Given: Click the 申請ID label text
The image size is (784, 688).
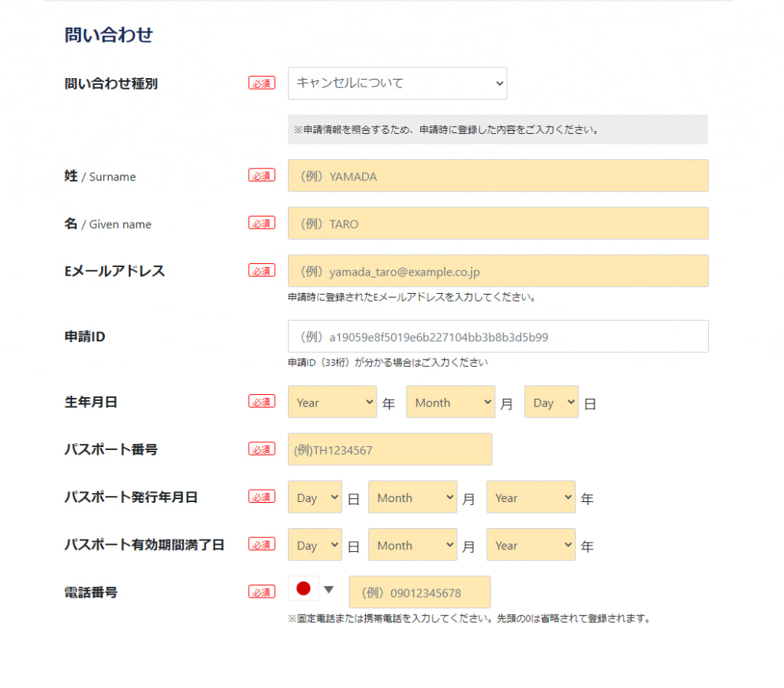Looking at the screenshot, I should click(x=84, y=336).
